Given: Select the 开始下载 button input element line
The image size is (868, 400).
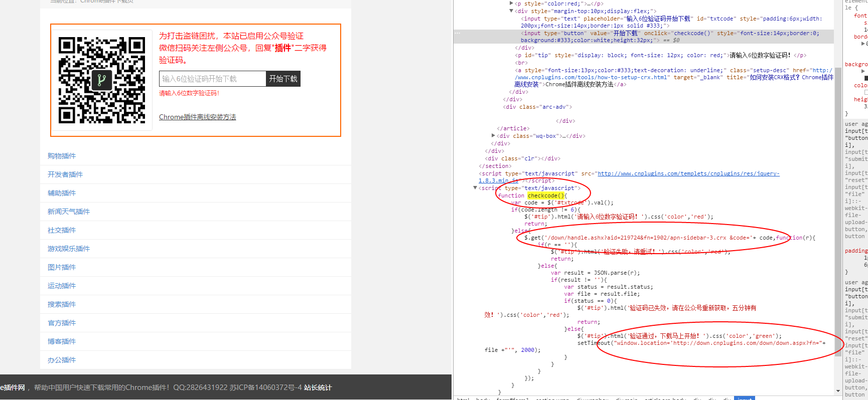Looking at the screenshot, I should (x=670, y=37).
